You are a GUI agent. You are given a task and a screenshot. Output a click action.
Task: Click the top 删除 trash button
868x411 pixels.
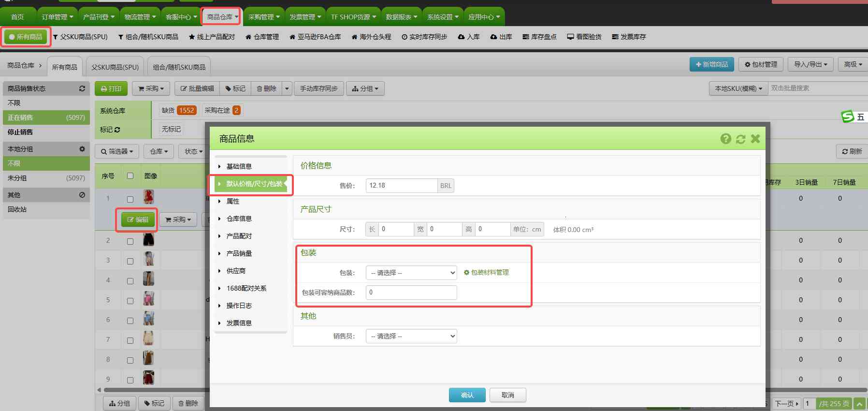click(x=266, y=88)
